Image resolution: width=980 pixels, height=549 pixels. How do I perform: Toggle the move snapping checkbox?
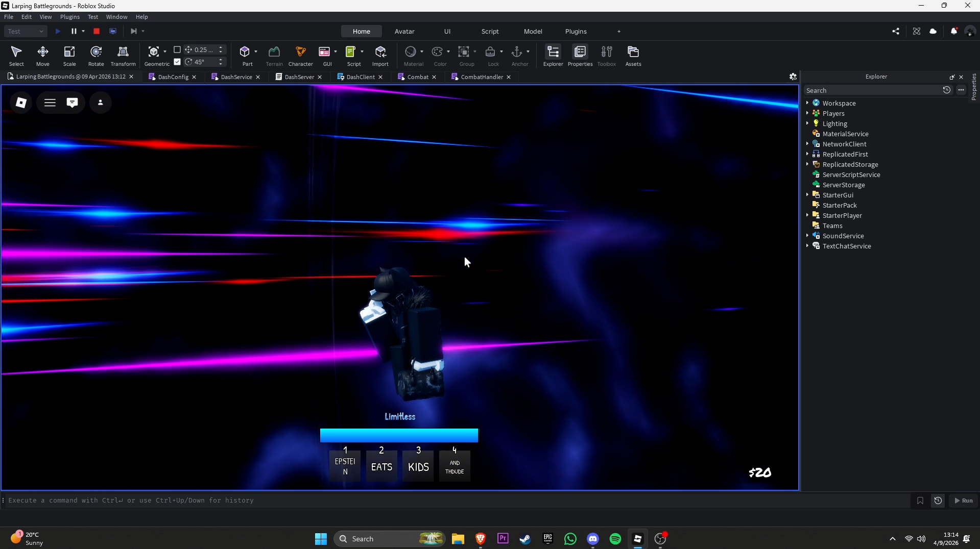[177, 49]
